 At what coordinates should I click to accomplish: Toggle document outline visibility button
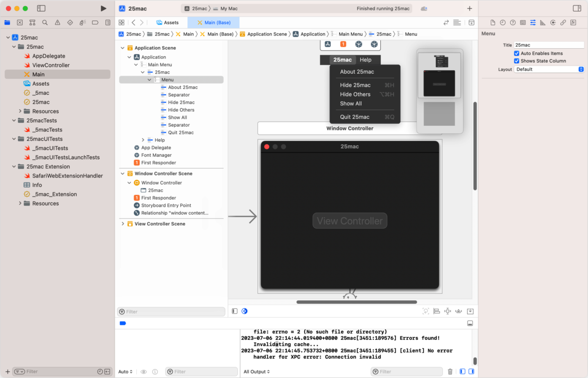(x=234, y=311)
